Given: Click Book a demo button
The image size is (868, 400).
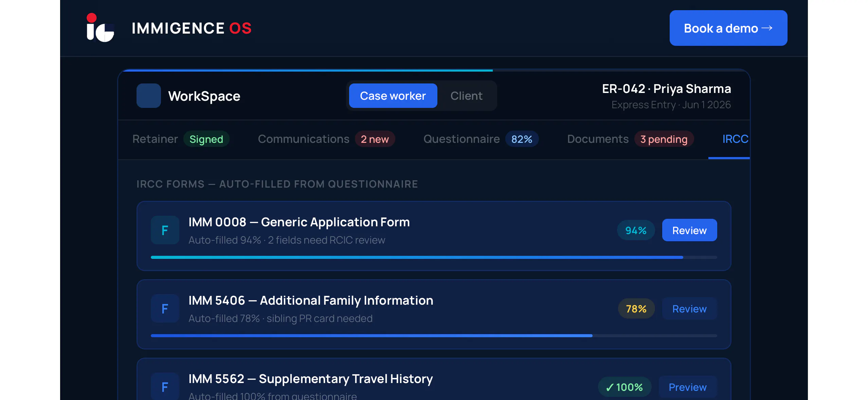Looking at the screenshot, I should click(x=728, y=28).
